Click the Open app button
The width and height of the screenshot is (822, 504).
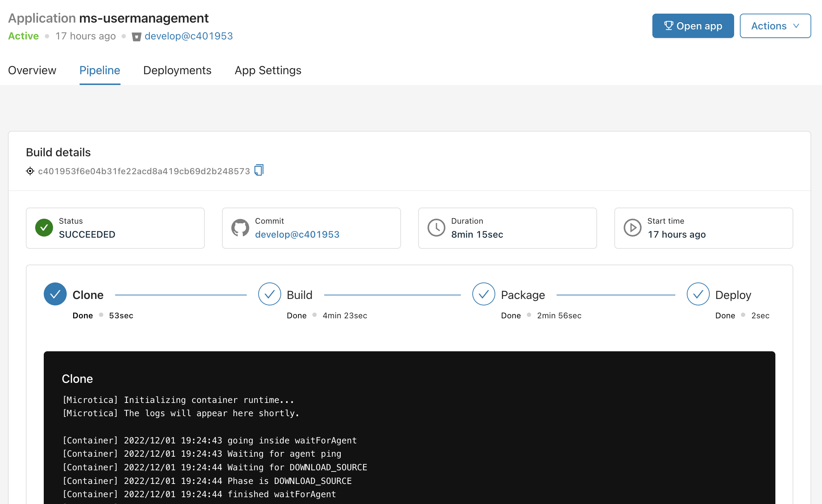[693, 26]
